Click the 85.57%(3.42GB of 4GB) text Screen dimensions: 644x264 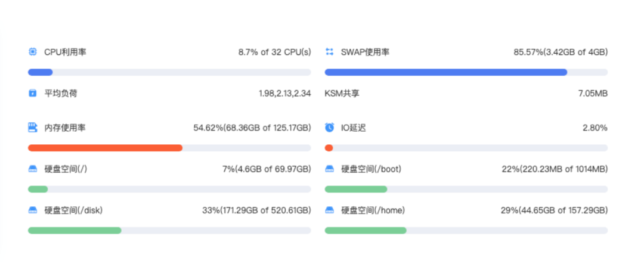pyautogui.click(x=561, y=52)
